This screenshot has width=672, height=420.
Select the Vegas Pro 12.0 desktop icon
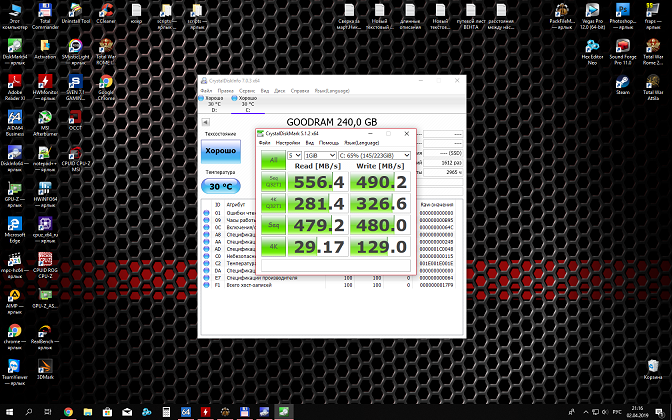592,16
